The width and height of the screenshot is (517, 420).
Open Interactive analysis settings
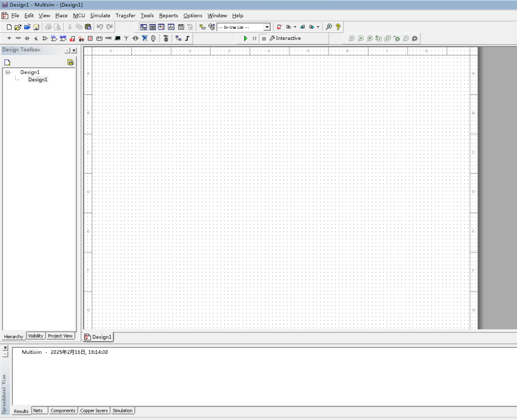(285, 38)
